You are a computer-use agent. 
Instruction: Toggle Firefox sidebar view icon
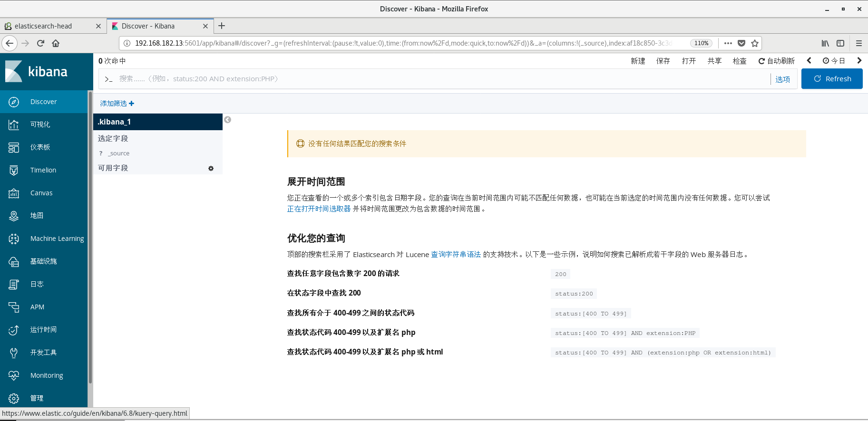[840, 43]
